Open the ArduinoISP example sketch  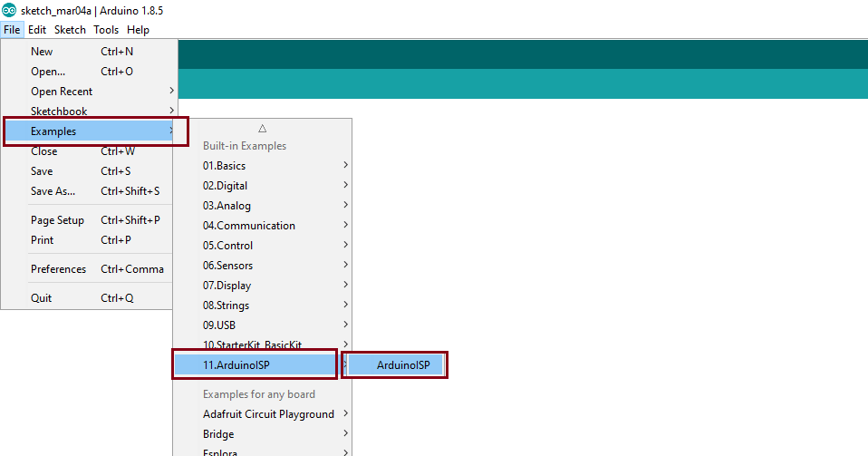click(x=396, y=365)
